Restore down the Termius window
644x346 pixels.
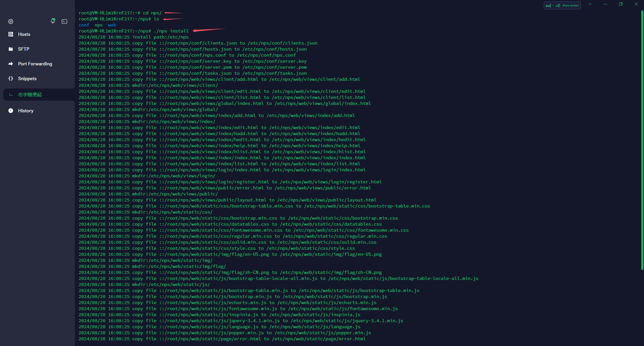(x=621, y=4)
